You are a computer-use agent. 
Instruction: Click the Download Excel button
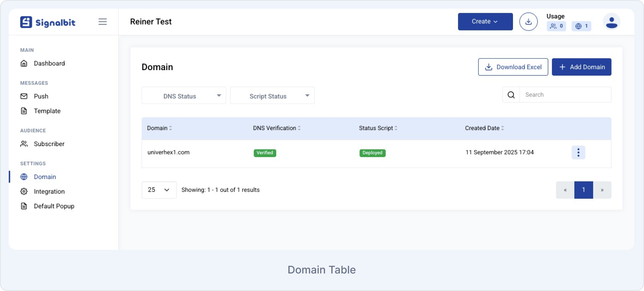(513, 67)
